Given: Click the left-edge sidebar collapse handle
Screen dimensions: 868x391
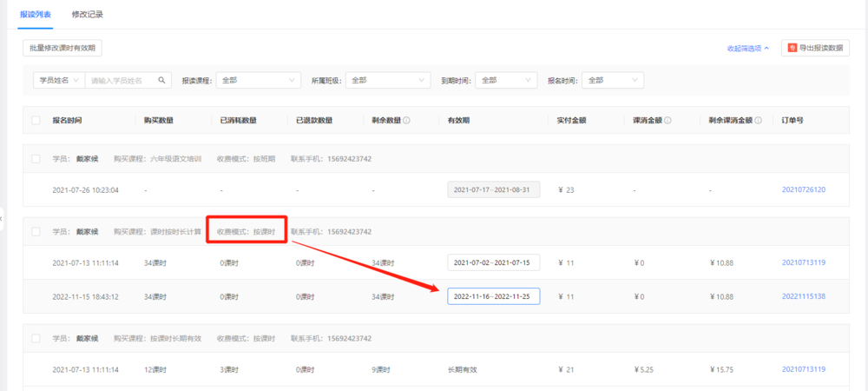Looking at the screenshot, I should pyautogui.click(x=2, y=217).
